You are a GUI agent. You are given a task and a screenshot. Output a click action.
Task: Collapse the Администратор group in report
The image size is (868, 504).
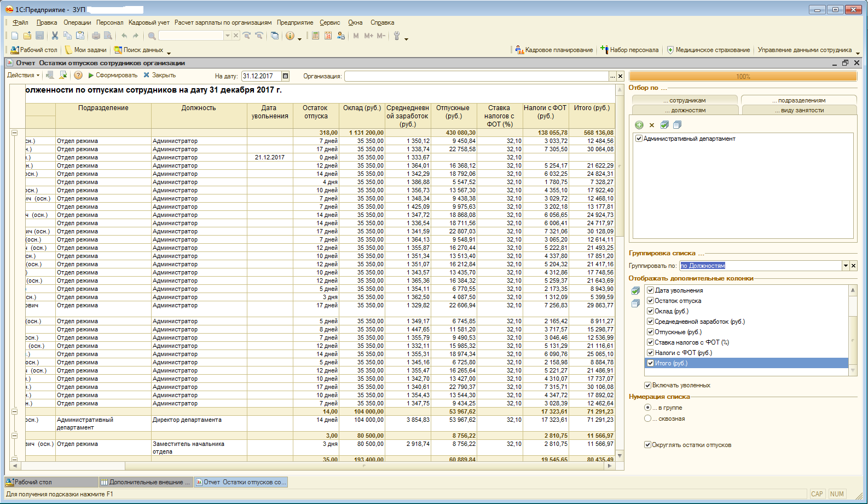[x=14, y=133]
